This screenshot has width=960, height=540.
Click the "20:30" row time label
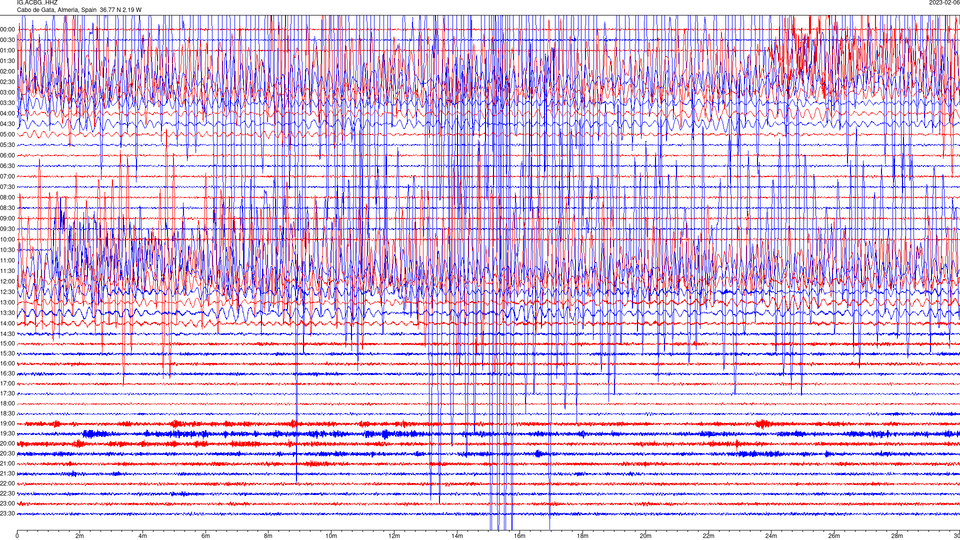tap(7, 454)
